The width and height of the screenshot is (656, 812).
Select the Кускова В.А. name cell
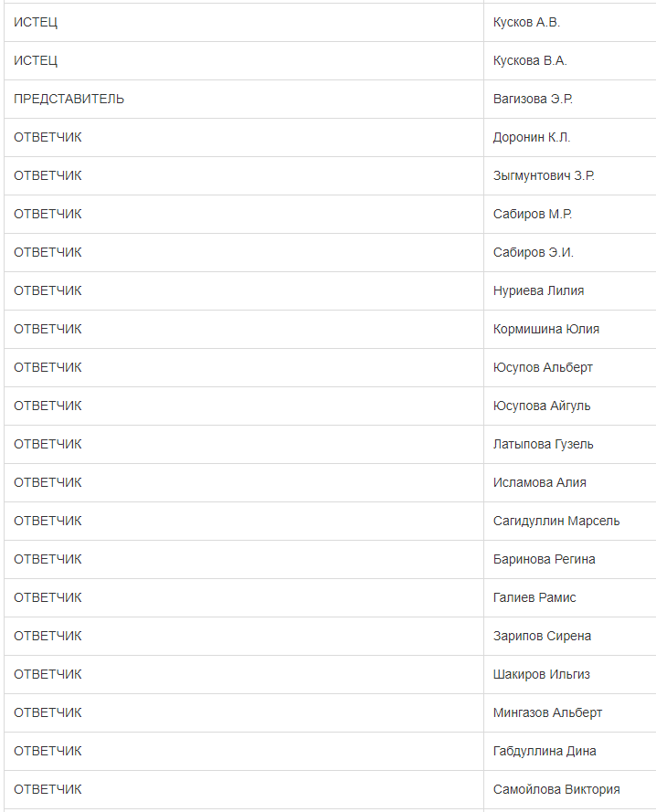point(530,60)
